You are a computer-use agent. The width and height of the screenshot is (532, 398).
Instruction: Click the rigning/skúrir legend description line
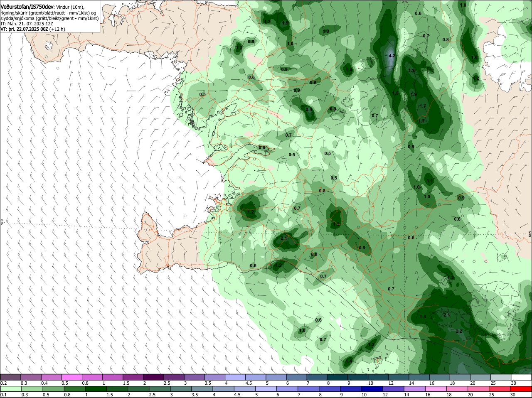(x=48, y=13)
